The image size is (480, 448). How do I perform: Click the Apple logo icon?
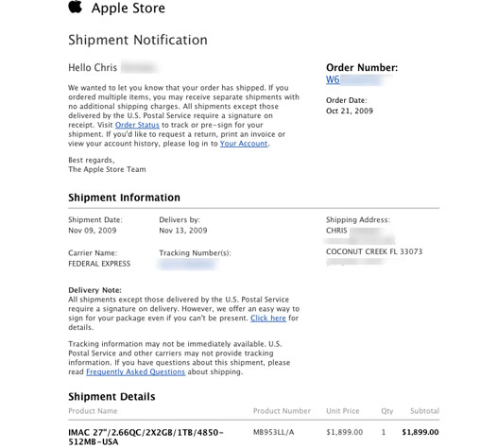pyautogui.click(x=76, y=7)
